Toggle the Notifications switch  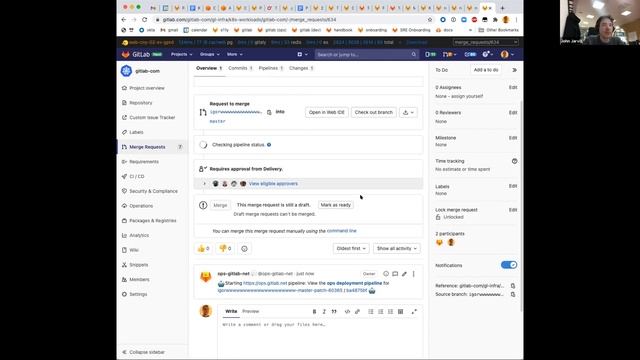click(509, 265)
